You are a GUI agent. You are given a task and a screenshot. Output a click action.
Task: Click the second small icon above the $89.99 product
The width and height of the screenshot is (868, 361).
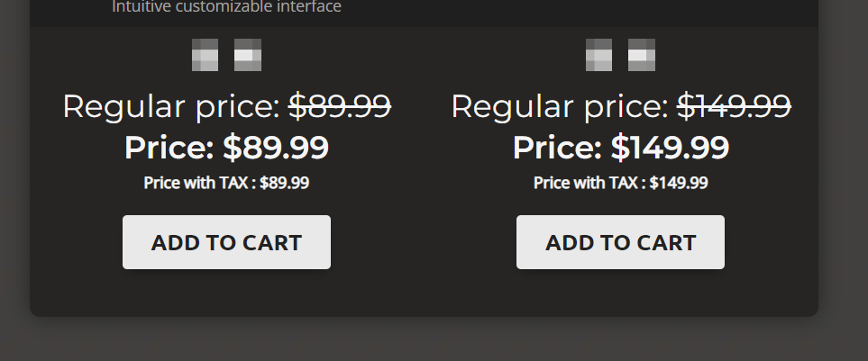tap(248, 55)
